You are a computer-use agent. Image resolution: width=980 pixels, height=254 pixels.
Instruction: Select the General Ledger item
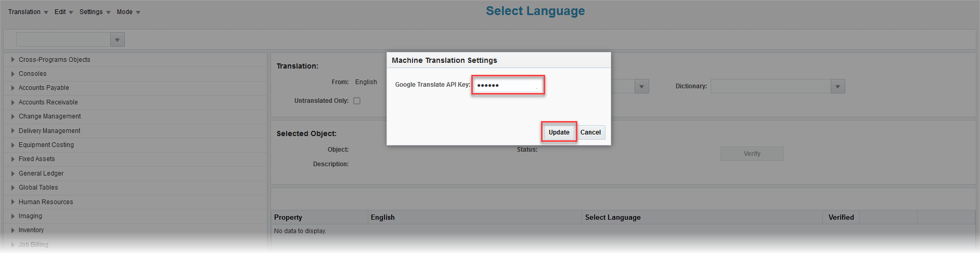pos(41,173)
